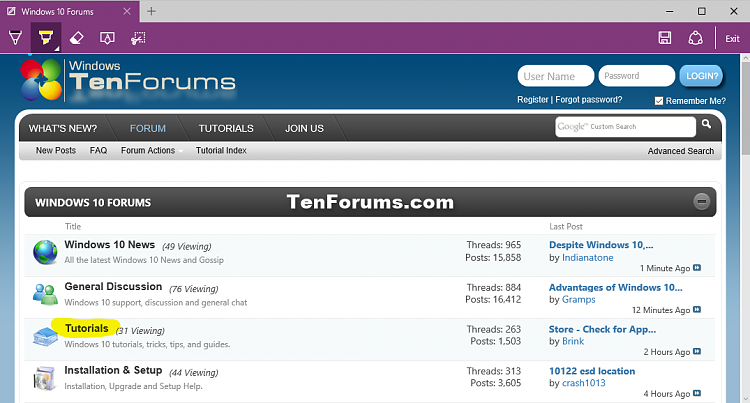Click the Register link
750x403 pixels.
click(x=532, y=99)
